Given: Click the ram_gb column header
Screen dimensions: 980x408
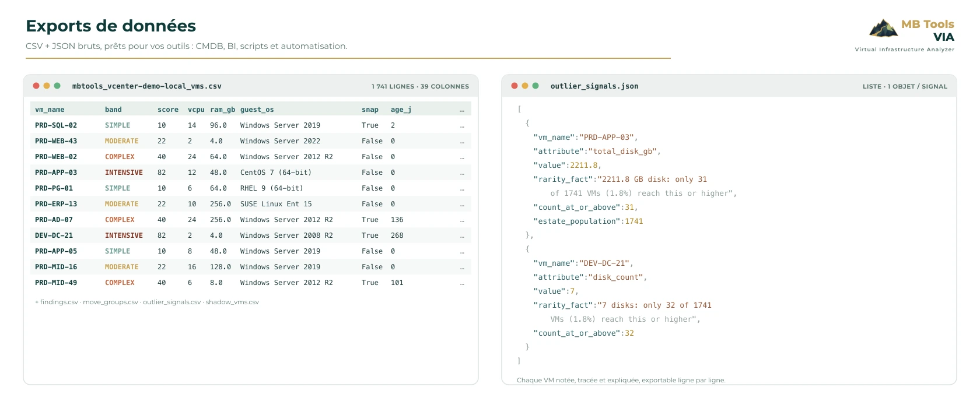Looking at the screenshot, I should tap(223, 110).
